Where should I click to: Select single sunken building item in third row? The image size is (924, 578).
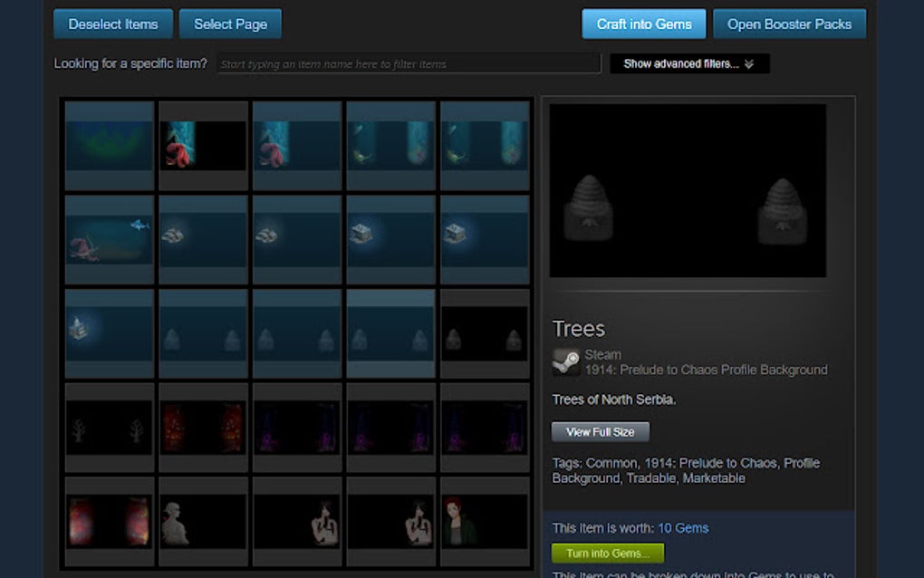(110, 333)
